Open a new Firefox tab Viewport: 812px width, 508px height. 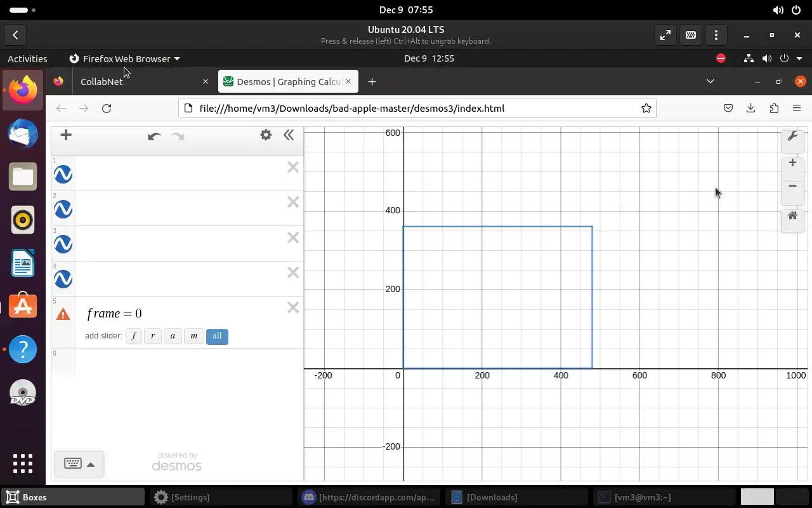click(372, 81)
